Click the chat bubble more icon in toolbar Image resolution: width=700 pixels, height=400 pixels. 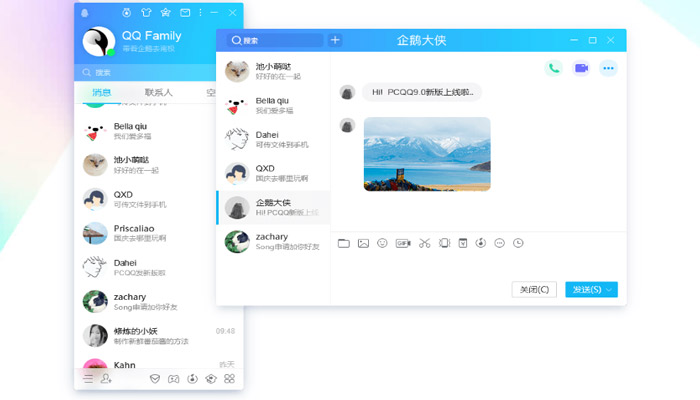tap(500, 243)
